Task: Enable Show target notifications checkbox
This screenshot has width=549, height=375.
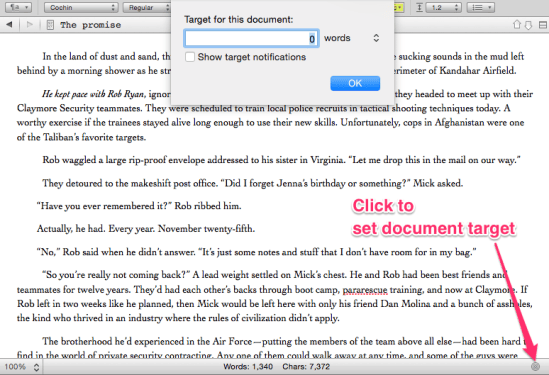Action: 190,57
